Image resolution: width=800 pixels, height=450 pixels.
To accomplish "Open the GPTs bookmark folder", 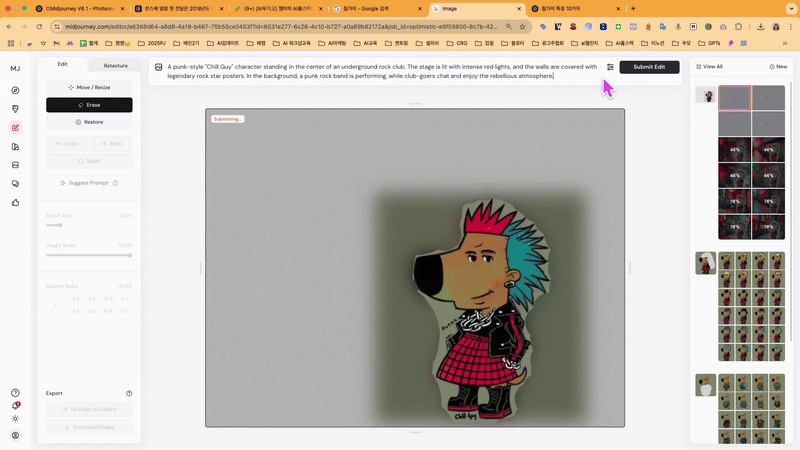I will click(709, 43).
